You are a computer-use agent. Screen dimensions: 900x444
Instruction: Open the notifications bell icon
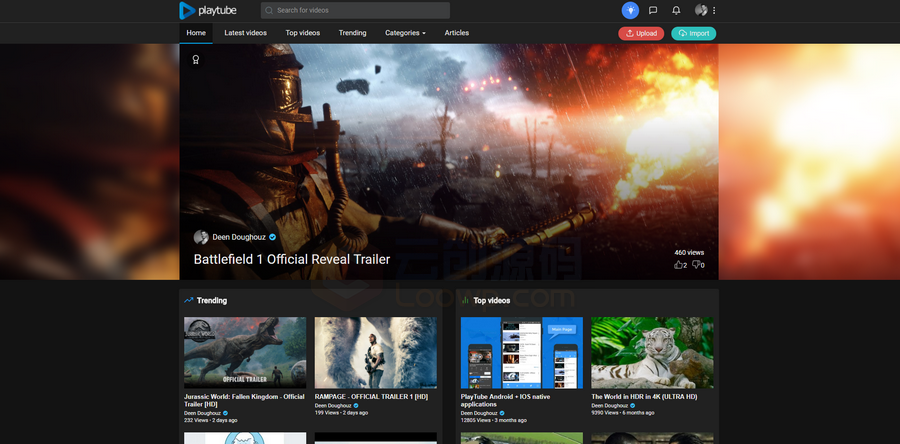coord(676,10)
